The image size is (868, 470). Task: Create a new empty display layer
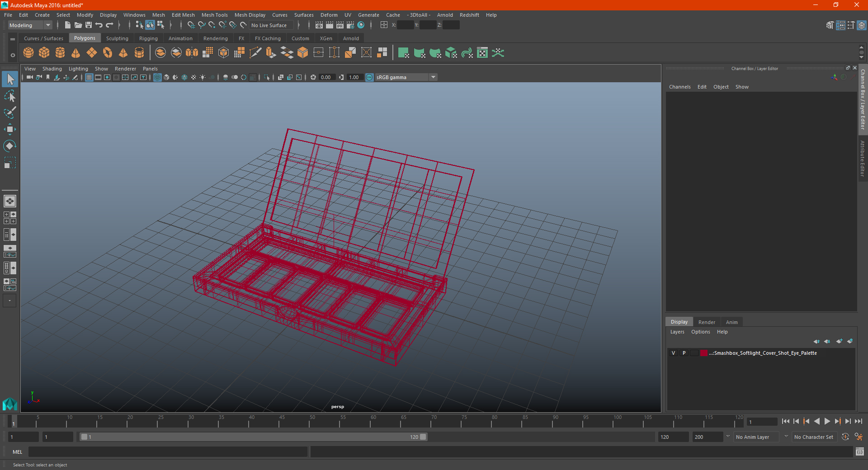point(839,341)
